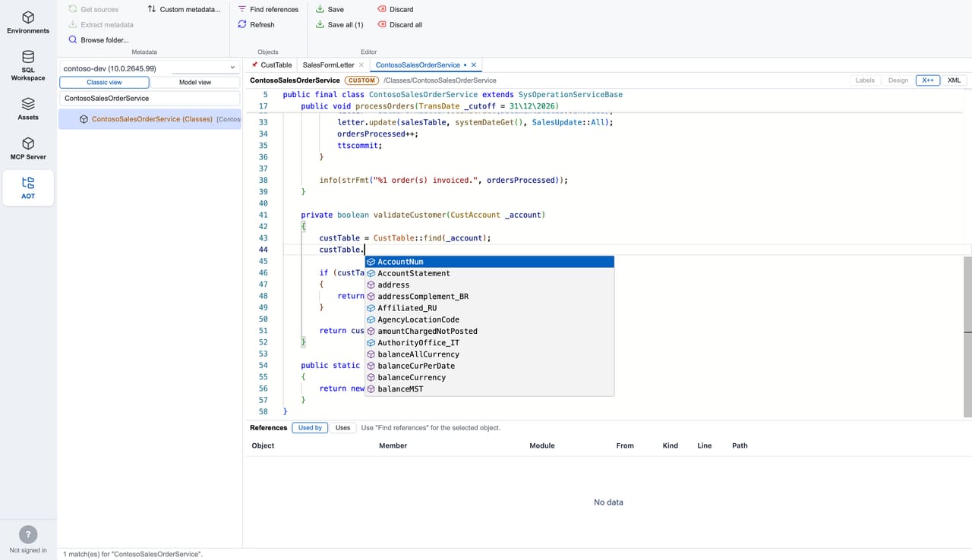
Task: Open Browse folder dialog
Action: click(99, 39)
